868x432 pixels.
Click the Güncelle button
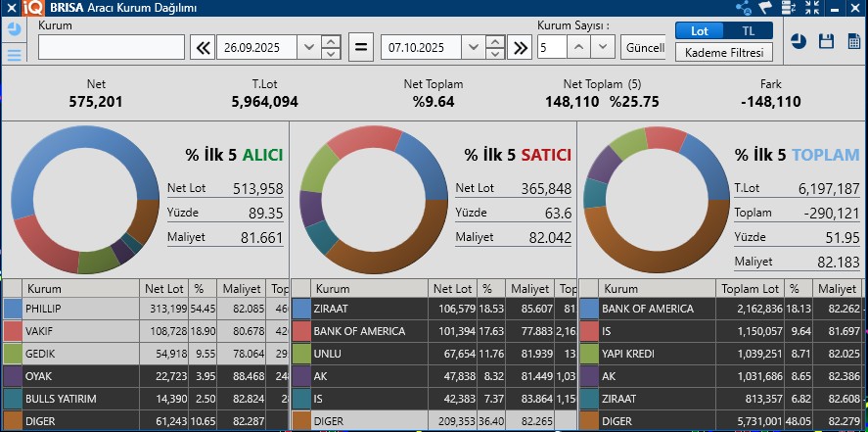click(643, 48)
